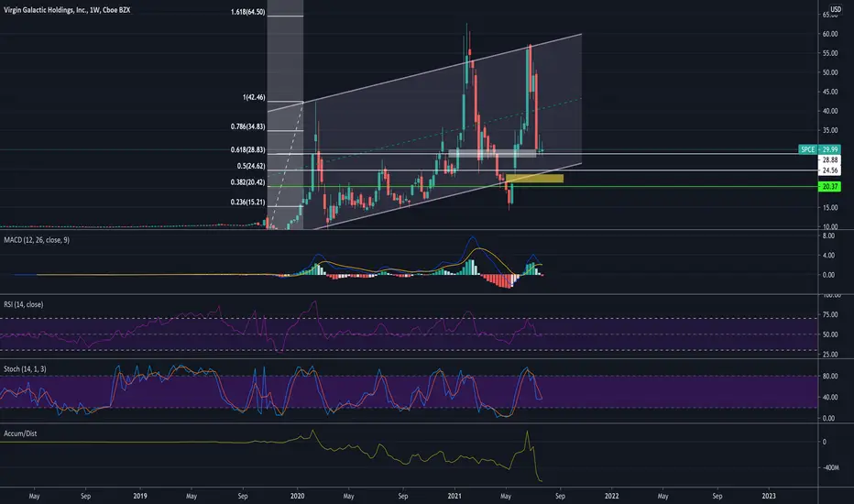Click 2020 on the time axis
854x504 pixels.
click(x=298, y=496)
